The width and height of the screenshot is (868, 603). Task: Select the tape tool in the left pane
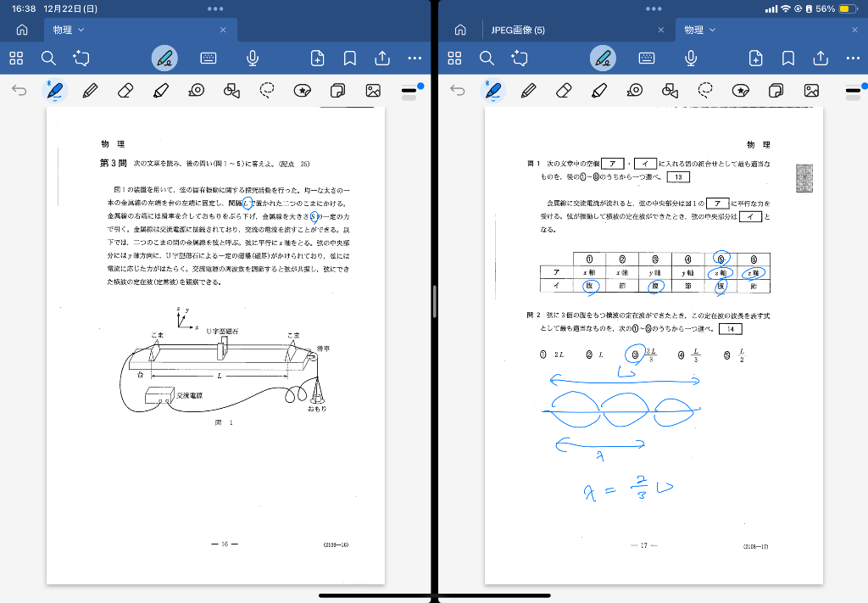click(196, 91)
